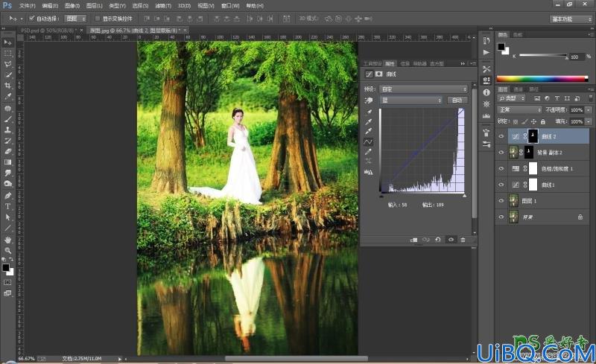Select the Clone Stamp tool
Image resolution: width=596 pixels, height=364 pixels.
click(7, 130)
